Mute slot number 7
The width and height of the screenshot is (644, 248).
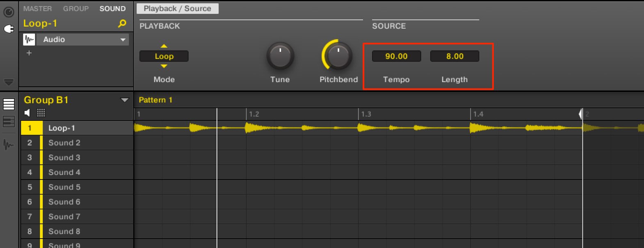[x=30, y=217]
